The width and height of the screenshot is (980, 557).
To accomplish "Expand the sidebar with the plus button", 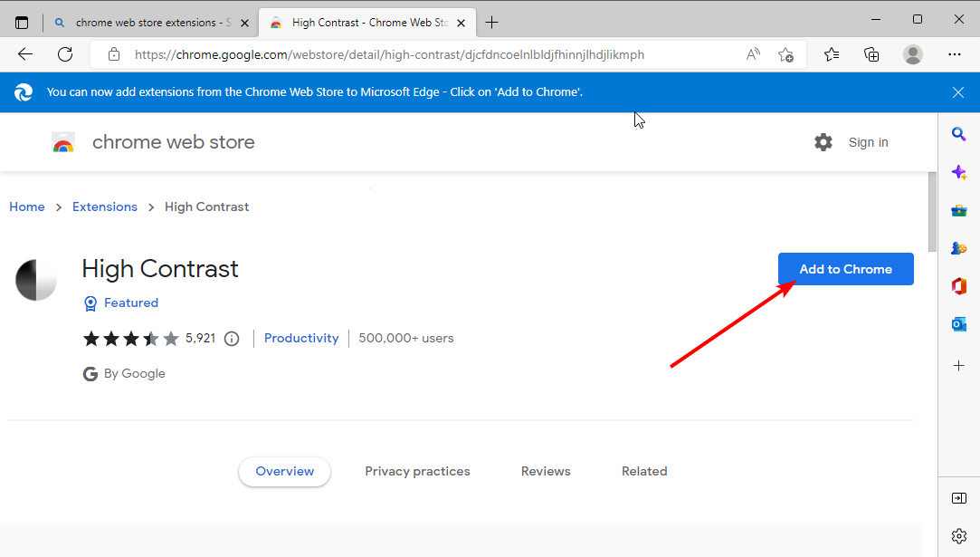I will (959, 366).
